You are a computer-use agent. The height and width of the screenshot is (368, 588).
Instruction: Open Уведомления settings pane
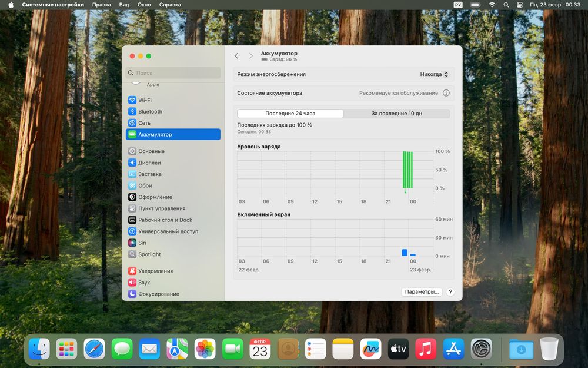coord(173,271)
